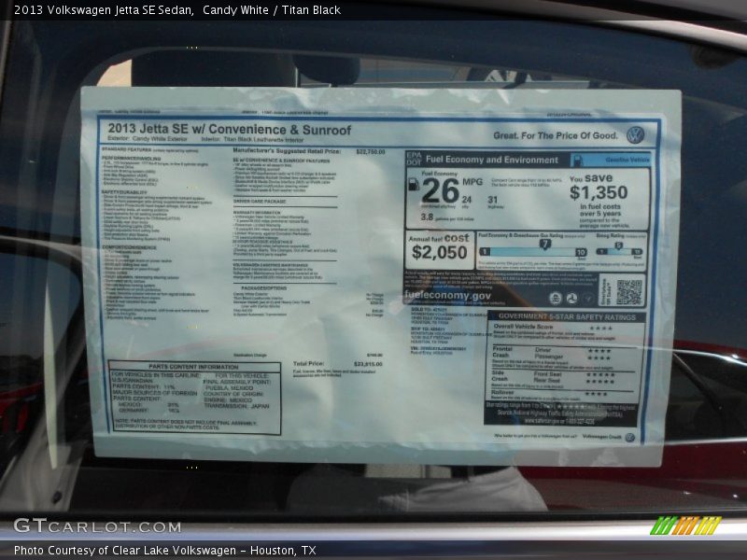The height and width of the screenshot is (560, 747).
Task: Click the '$1,350' fuel savings amount
Action: (x=599, y=193)
